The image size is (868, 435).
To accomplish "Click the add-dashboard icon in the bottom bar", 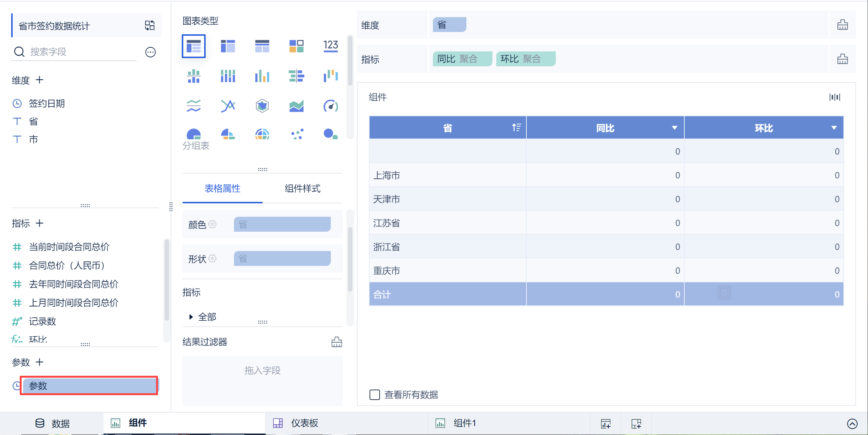I will pos(636,423).
